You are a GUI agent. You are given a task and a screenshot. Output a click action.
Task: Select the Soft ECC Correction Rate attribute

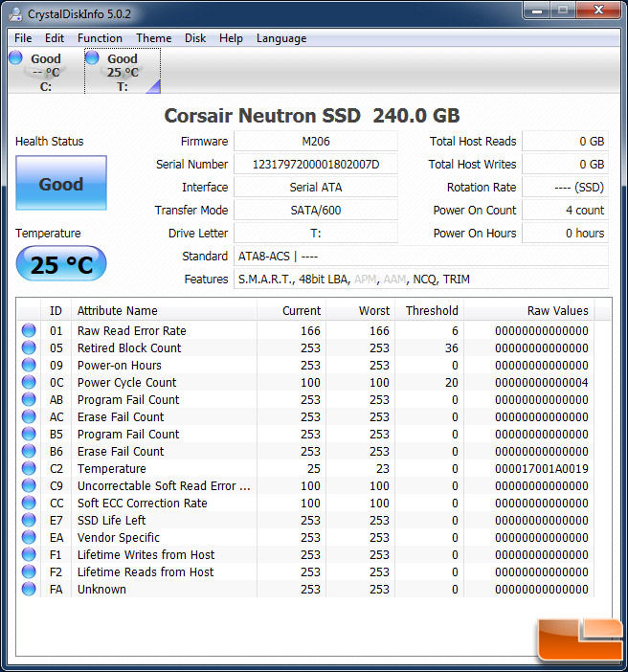142,504
